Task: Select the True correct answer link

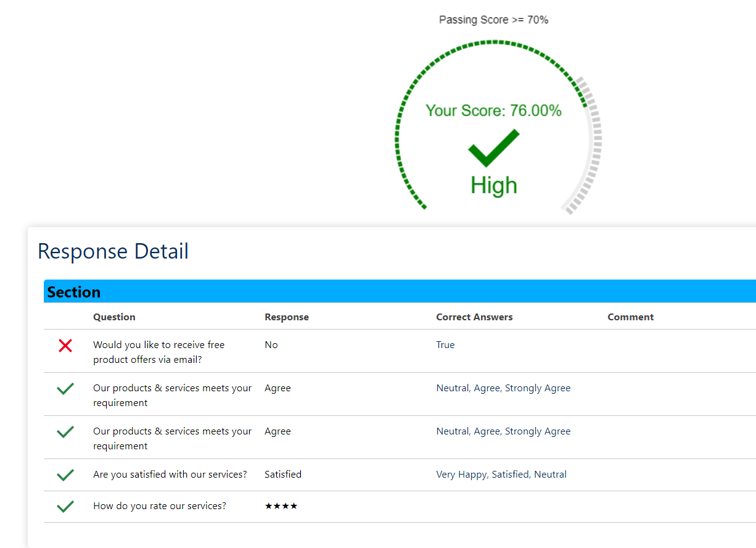Action: [x=445, y=344]
